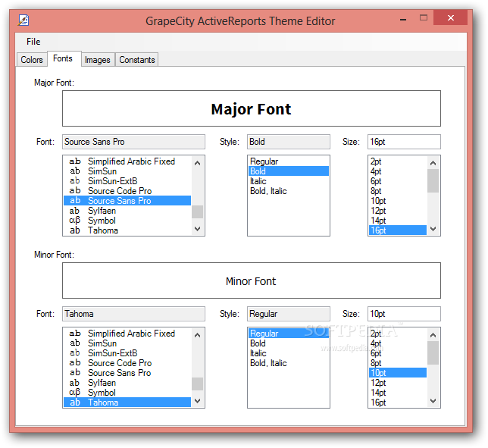Select Source Sans Pro in Minor Font list
Viewport: 488px width, 448px height.
127,373
